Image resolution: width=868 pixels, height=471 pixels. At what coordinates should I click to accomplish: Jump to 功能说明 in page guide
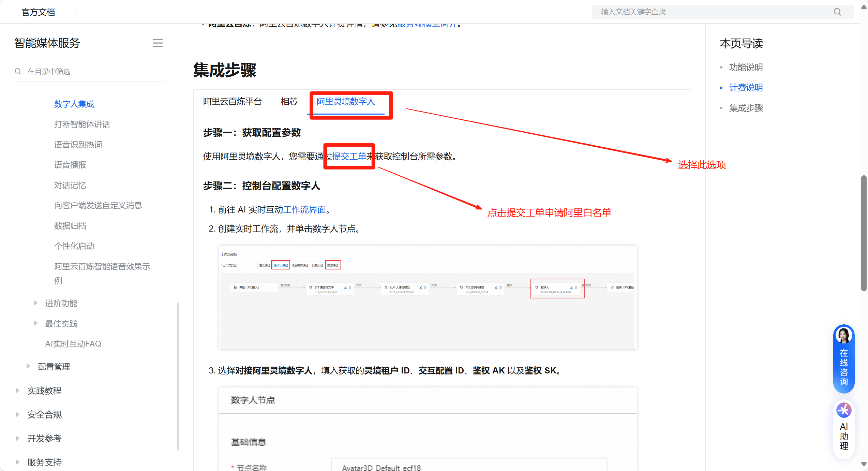coord(746,68)
